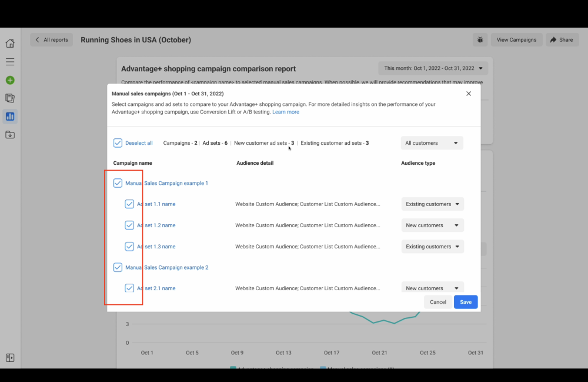This screenshot has height=382, width=588.
Task: Click audience detail text for Ad set 1.1
Action: (308, 204)
